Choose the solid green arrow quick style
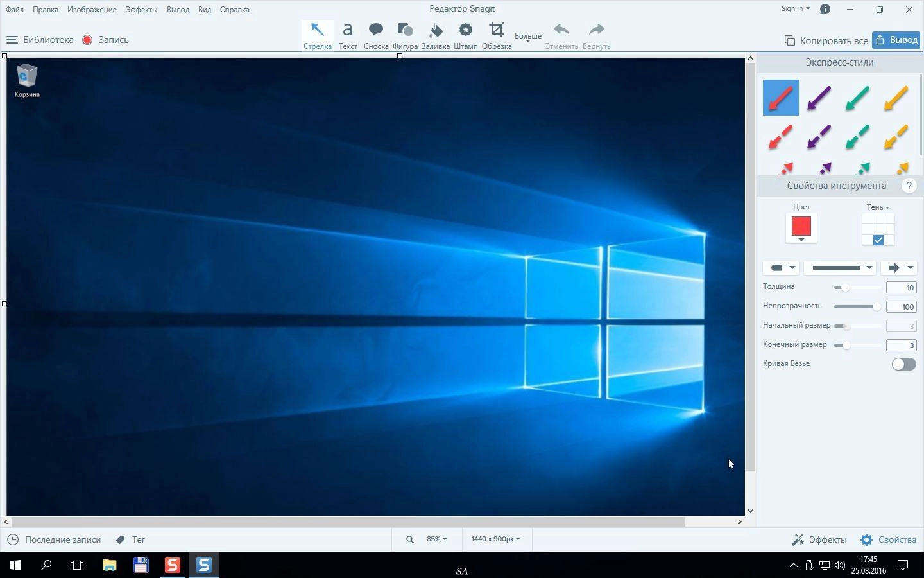The height and width of the screenshot is (578, 924). tap(858, 98)
